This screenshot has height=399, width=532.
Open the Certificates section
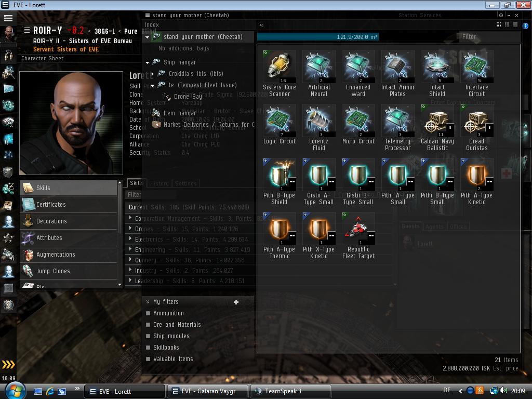69,204
